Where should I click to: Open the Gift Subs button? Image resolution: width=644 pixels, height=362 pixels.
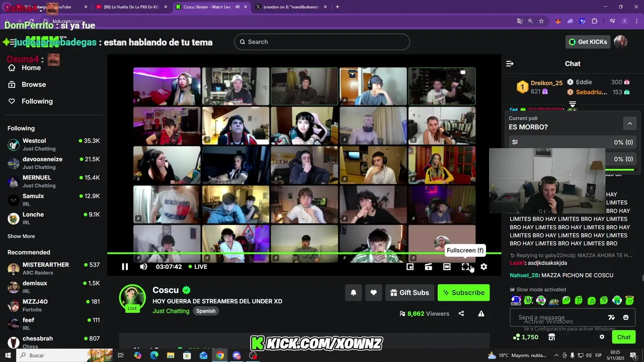[x=410, y=293]
